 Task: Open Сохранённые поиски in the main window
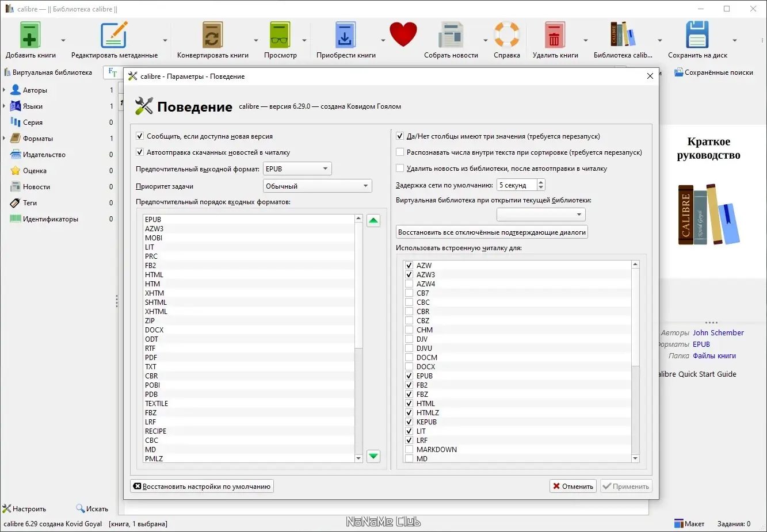coord(713,72)
